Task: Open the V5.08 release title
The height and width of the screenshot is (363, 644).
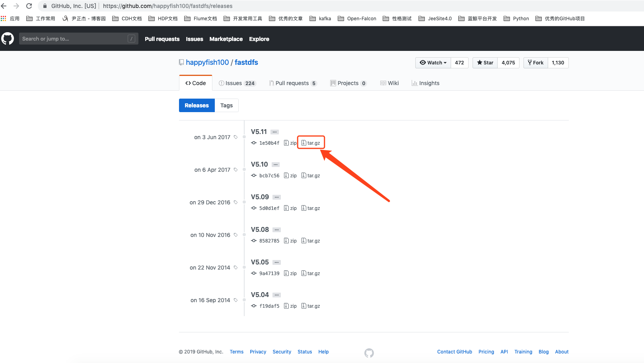Action: (260, 230)
